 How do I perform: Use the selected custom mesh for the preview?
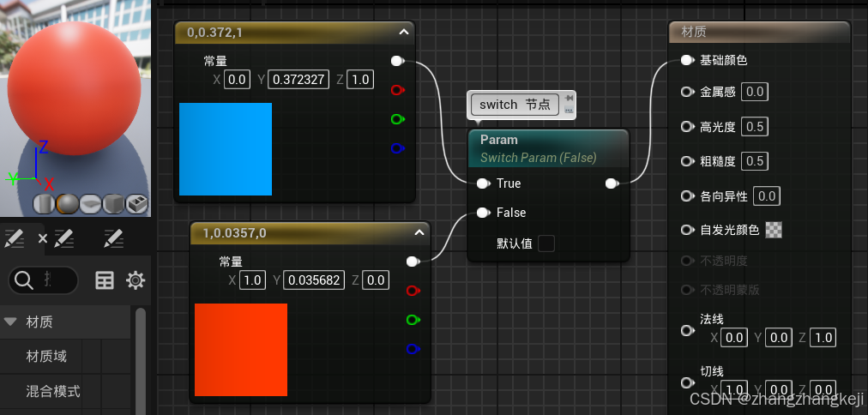[136, 203]
